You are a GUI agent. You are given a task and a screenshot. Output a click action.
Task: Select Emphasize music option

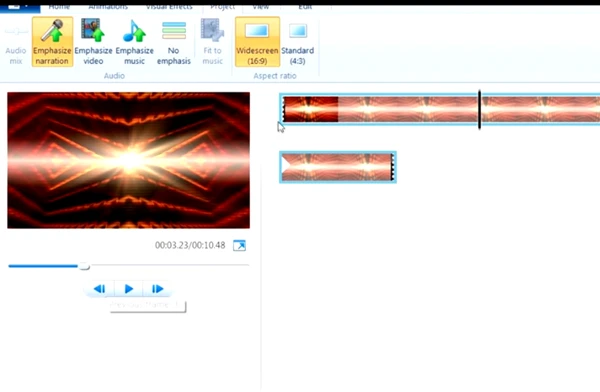pyautogui.click(x=134, y=42)
